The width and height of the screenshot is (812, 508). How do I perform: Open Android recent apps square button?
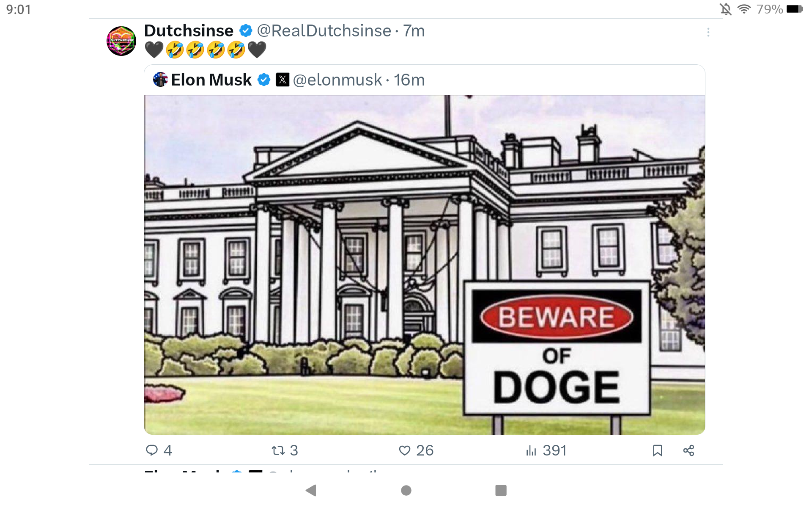(x=501, y=490)
